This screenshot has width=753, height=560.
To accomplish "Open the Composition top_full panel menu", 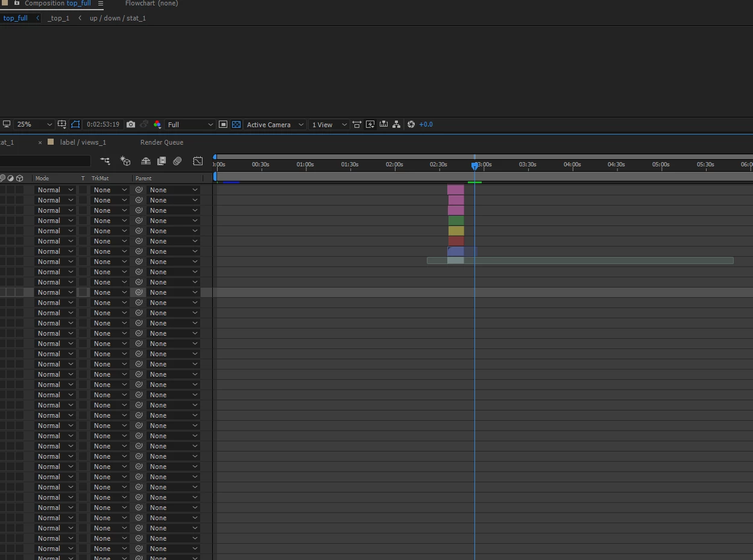I will [x=101, y=3].
